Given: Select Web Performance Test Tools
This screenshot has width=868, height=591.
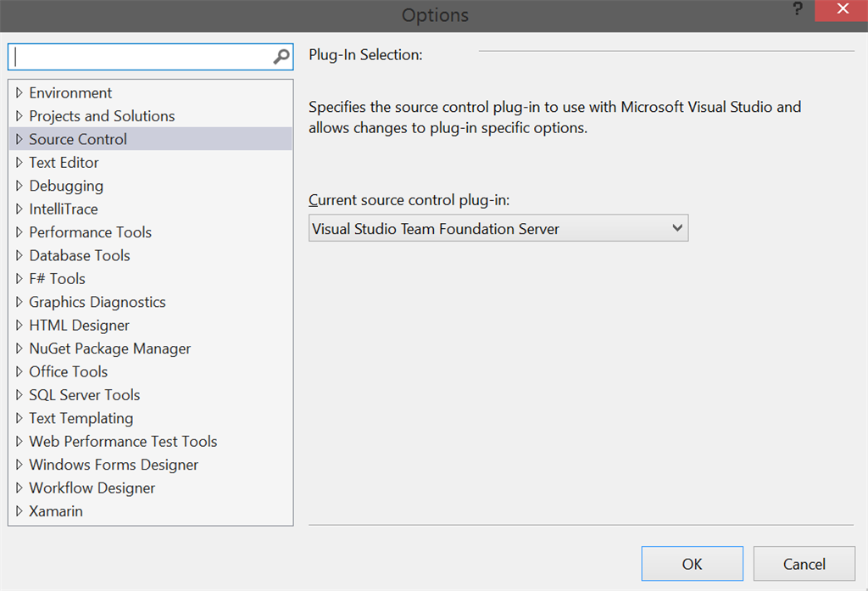Looking at the screenshot, I should tap(122, 441).
